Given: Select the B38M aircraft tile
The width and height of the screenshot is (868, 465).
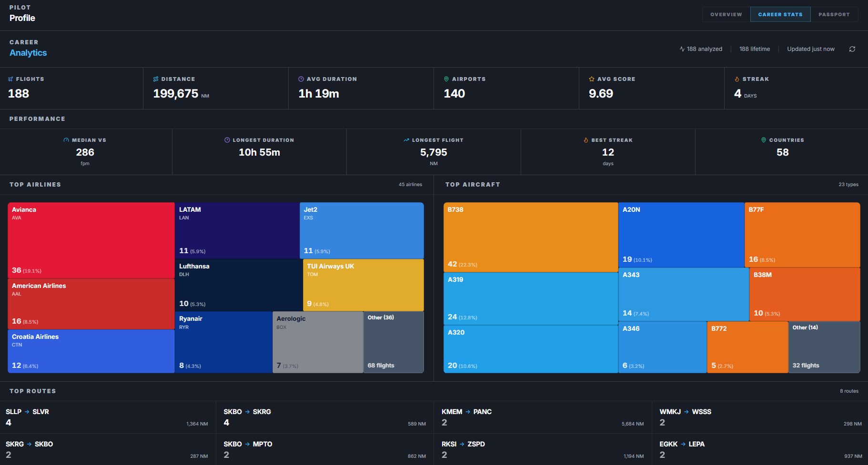Looking at the screenshot, I should (x=805, y=294).
